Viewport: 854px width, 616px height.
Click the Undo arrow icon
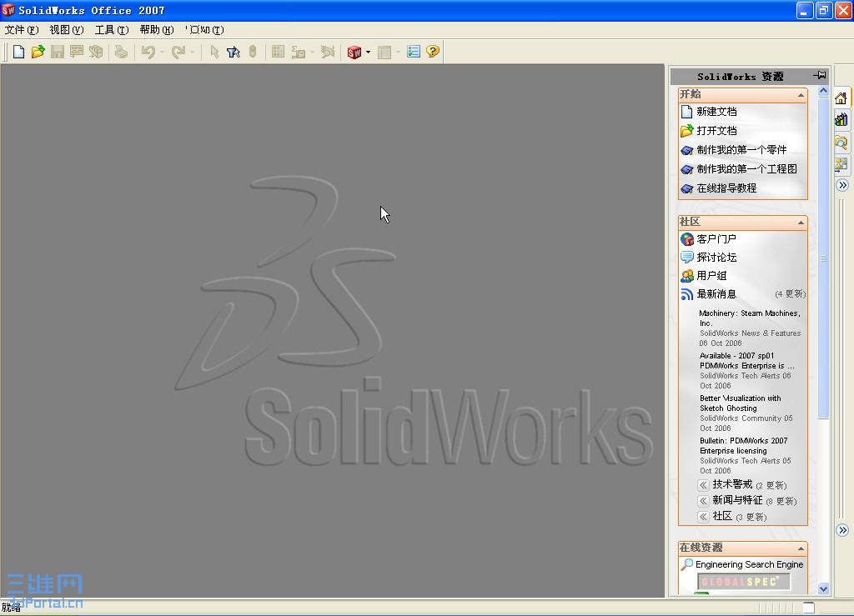pyautogui.click(x=148, y=52)
